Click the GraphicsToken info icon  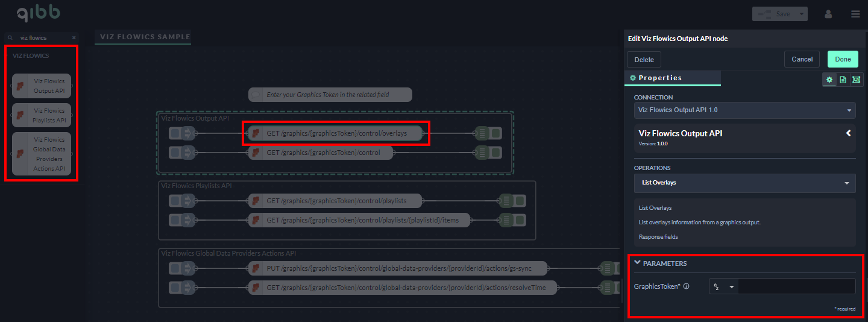pyautogui.click(x=686, y=286)
